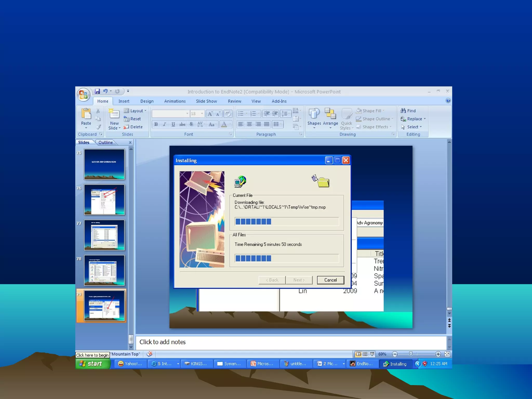Click the Save icon in quick access toolbar
This screenshot has height=399, width=532.
point(97,91)
